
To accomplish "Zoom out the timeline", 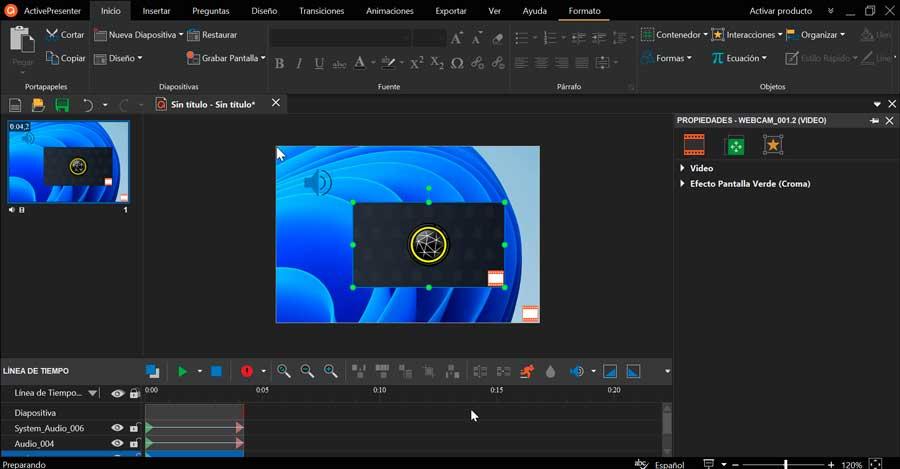I will [x=307, y=371].
